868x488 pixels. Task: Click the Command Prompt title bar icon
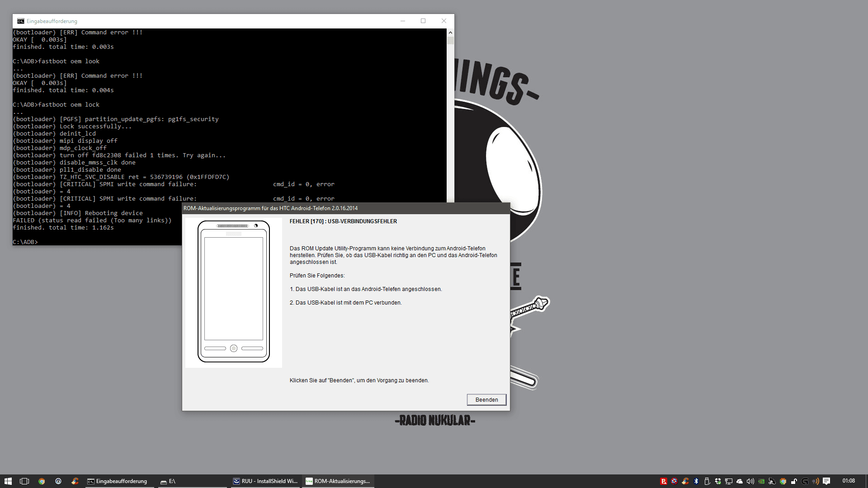point(21,21)
